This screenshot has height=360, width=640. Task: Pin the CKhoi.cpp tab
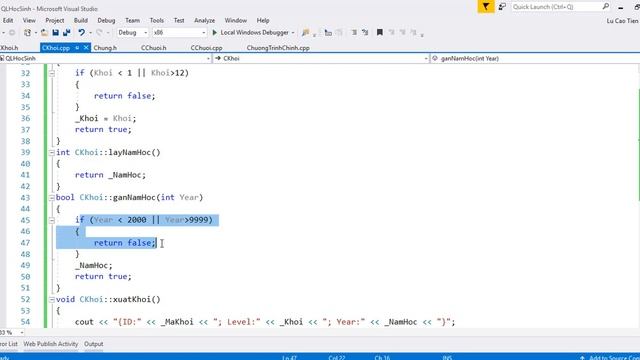click(x=77, y=48)
